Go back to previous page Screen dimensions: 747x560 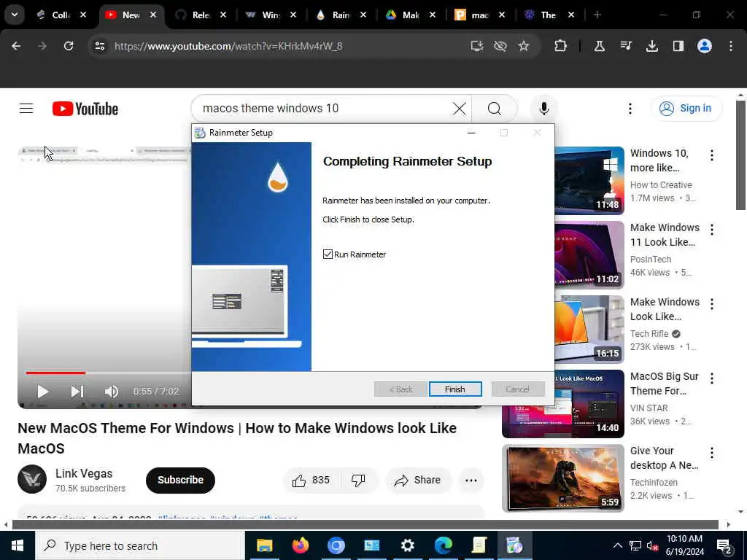click(x=16, y=46)
